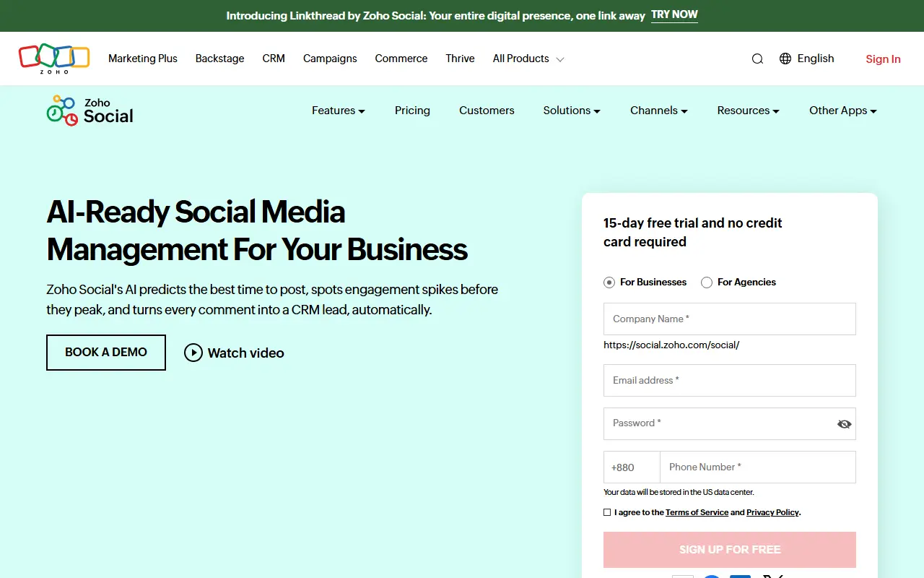Screen dimensions: 924x578
Task: Click the globe language icon
Action: [x=785, y=59]
